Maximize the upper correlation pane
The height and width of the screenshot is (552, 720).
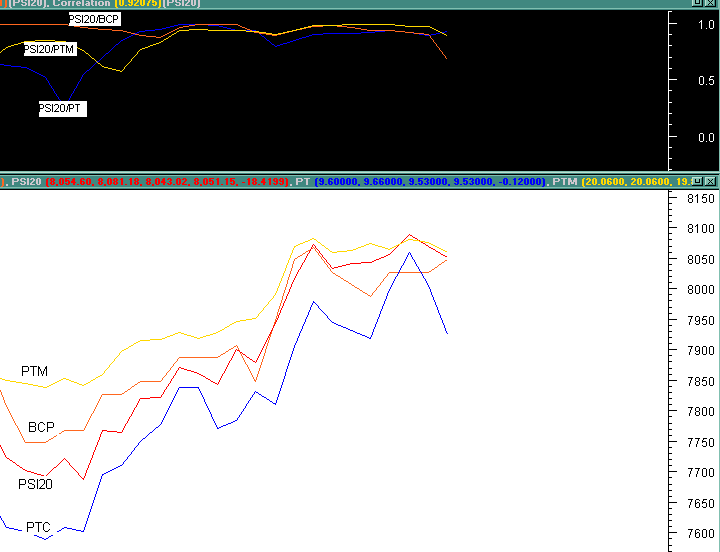(697, 2)
